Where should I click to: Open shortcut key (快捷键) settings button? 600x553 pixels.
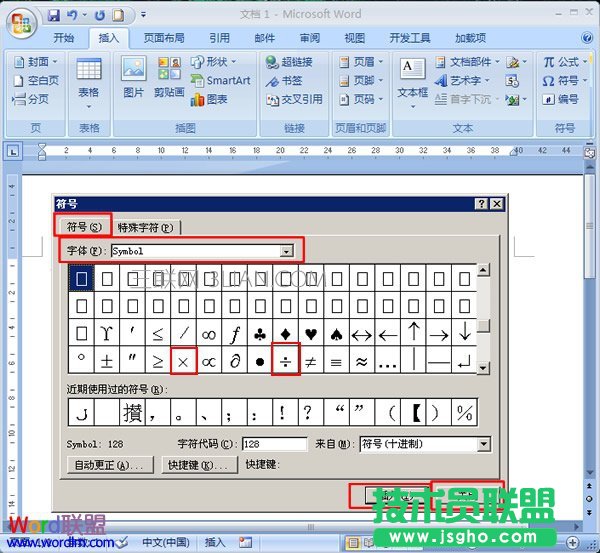click(x=199, y=465)
